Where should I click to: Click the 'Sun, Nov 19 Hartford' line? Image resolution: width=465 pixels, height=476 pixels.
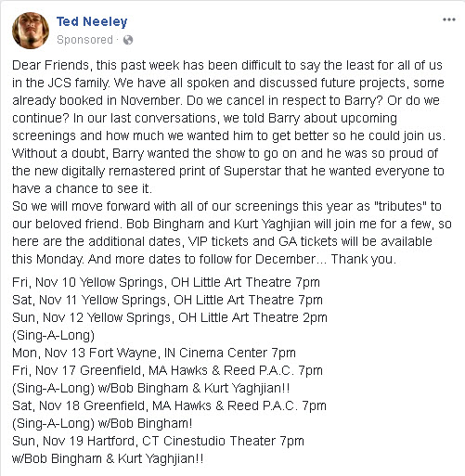[158, 441]
